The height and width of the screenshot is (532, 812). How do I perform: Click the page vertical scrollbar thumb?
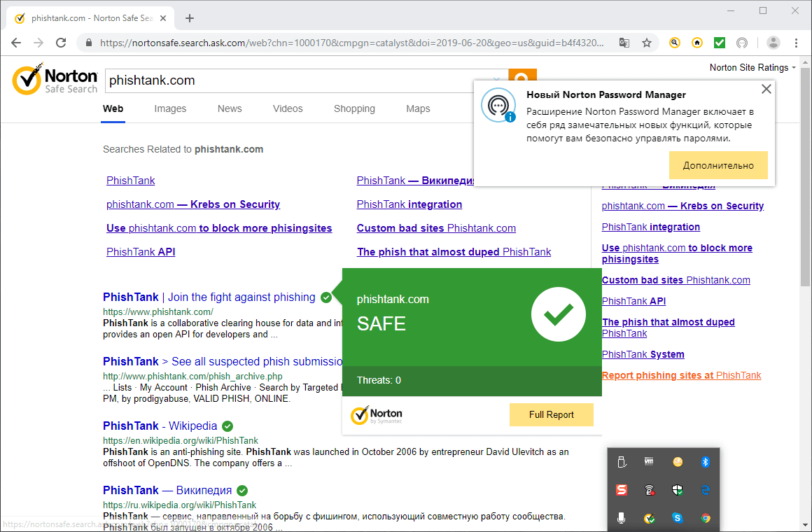[x=805, y=176]
